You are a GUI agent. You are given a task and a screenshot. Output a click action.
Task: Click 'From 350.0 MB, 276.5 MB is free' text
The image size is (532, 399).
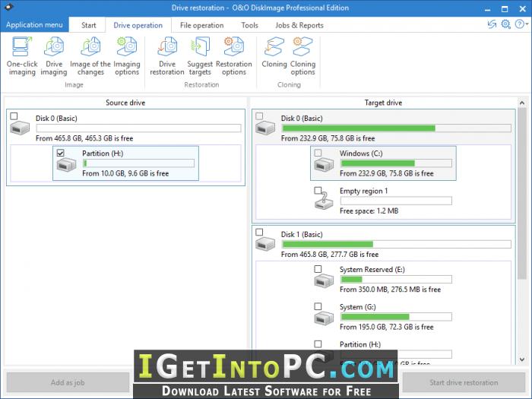click(390, 290)
